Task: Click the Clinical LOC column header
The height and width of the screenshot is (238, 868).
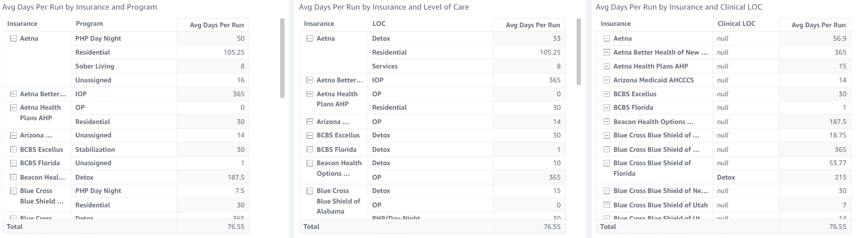Action: (736, 24)
